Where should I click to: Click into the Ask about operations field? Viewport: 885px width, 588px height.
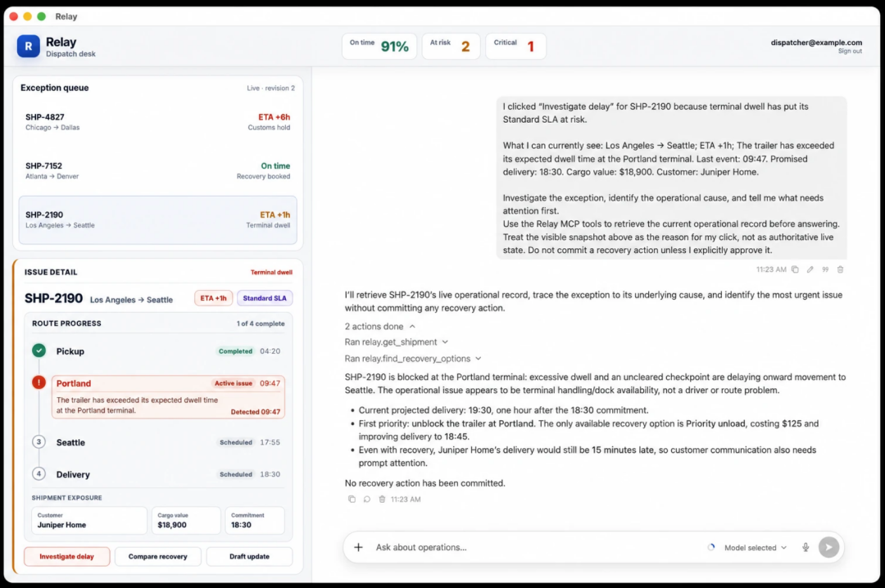(x=536, y=547)
